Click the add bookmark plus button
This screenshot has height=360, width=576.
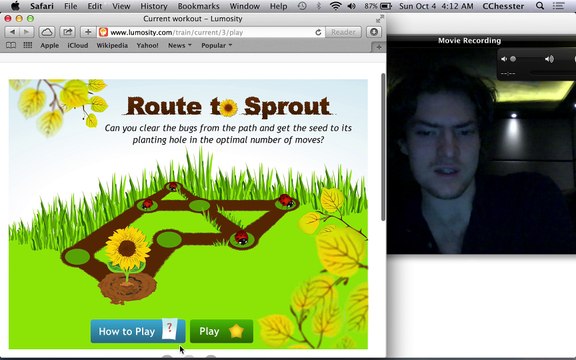click(88, 32)
